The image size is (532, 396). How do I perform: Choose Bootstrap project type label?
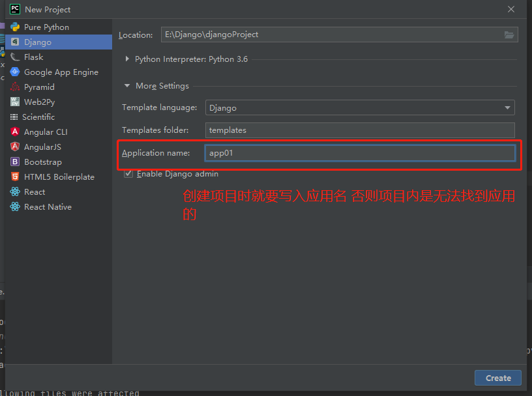[x=43, y=162]
